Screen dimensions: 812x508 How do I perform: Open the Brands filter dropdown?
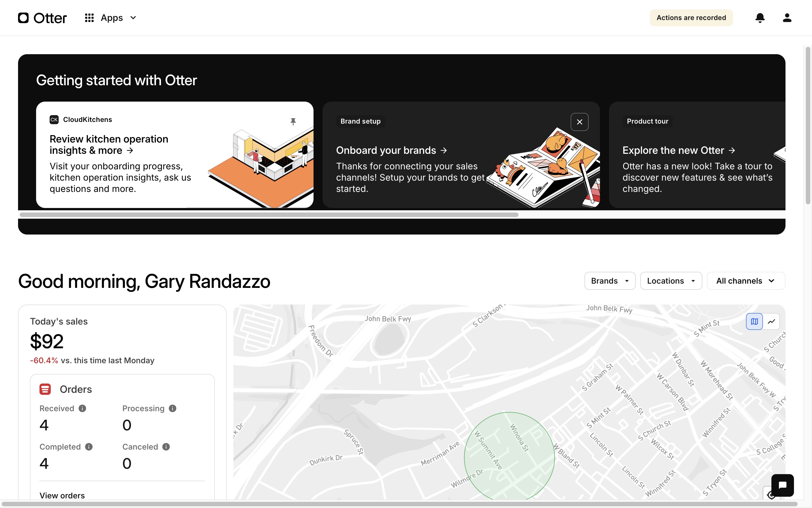[610, 281]
